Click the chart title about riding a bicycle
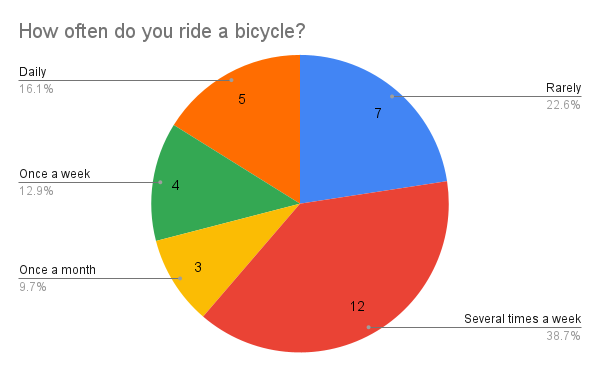The height and width of the screenshot is (371, 600). 162,31
